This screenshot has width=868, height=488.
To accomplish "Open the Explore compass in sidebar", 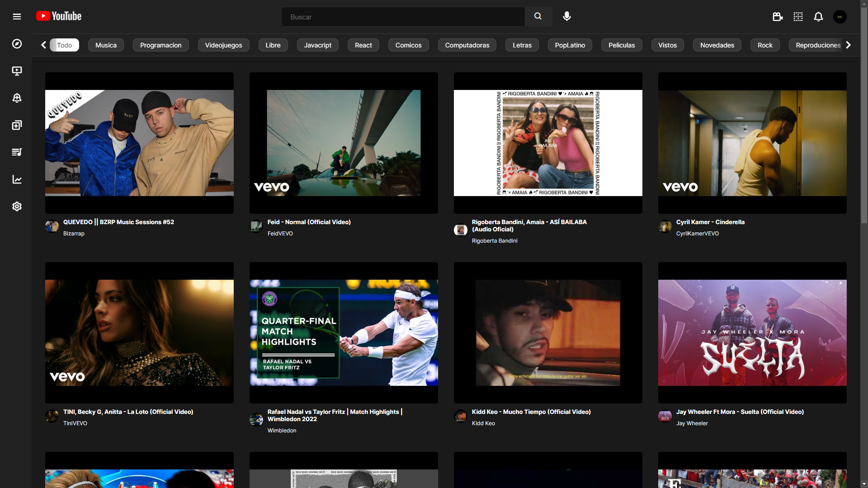I will tap(17, 44).
